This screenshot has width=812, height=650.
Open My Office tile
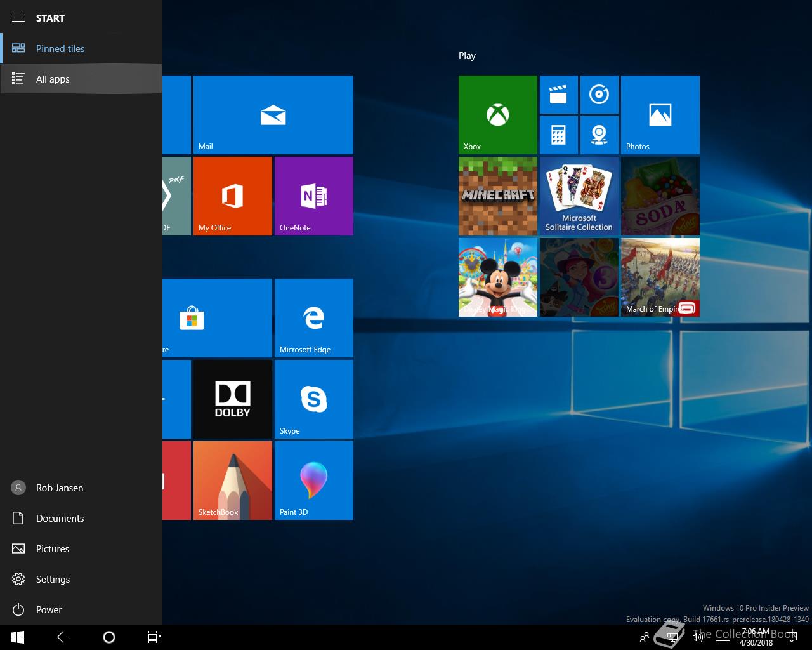coord(233,196)
